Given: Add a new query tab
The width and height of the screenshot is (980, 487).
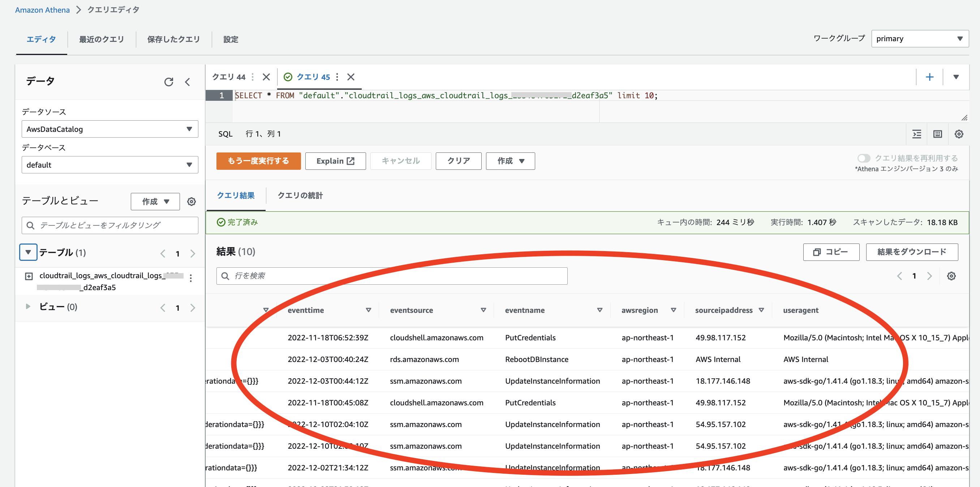Looking at the screenshot, I should tap(929, 77).
